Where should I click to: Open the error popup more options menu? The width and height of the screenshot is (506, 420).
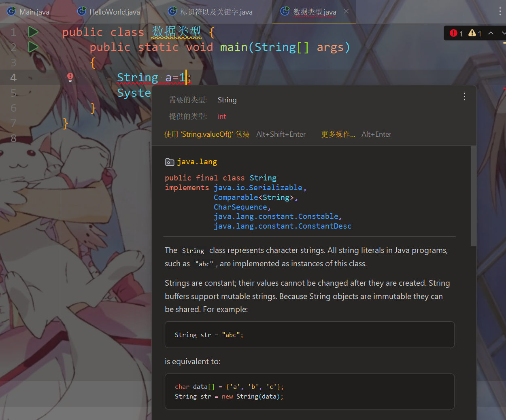(464, 96)
